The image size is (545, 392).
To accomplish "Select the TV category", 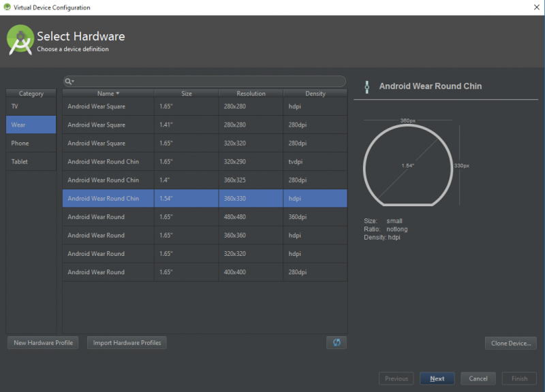I will (x=31, y=106).
